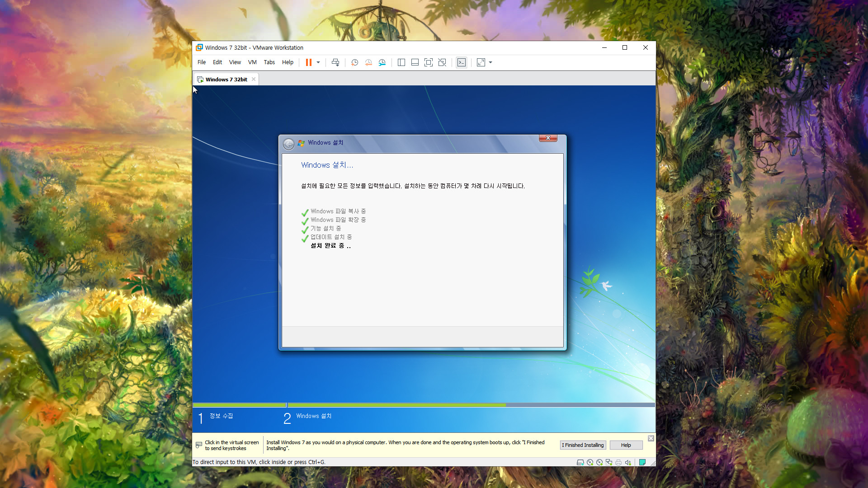Screen dimensions: 868x488
Task: Click the network adapter status icon
Action: click(x=609, y=462)
